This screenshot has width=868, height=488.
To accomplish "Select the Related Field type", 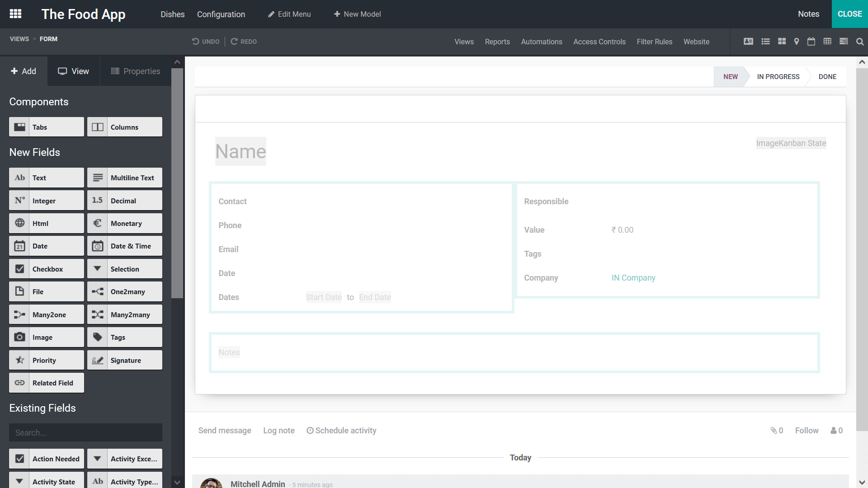I will pyautogui.click(x=47, y=383).
